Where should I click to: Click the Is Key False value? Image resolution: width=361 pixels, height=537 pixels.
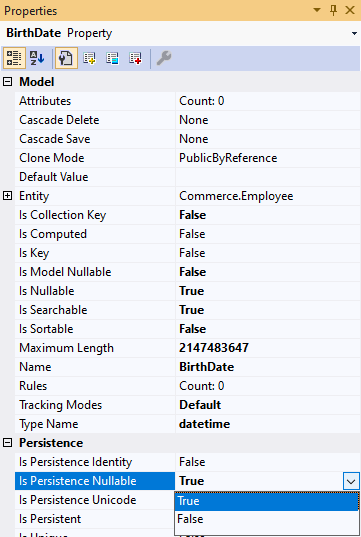point(267,253)
